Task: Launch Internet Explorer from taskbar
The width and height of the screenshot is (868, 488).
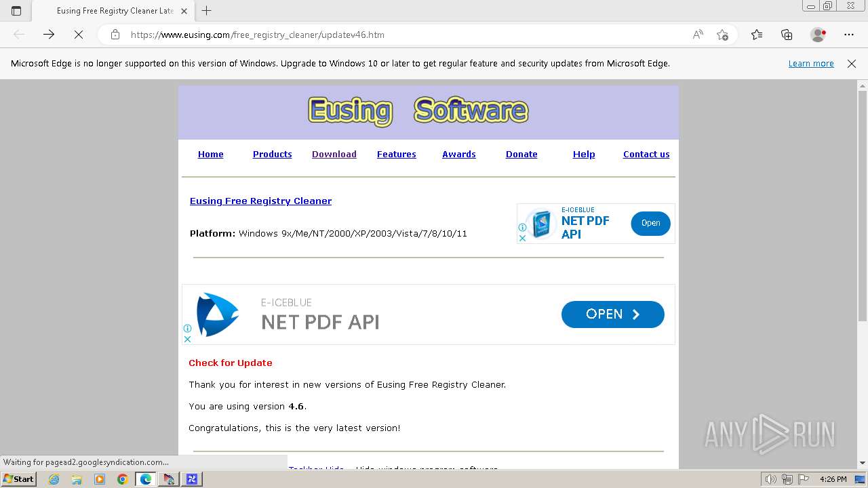Action: 54,479
